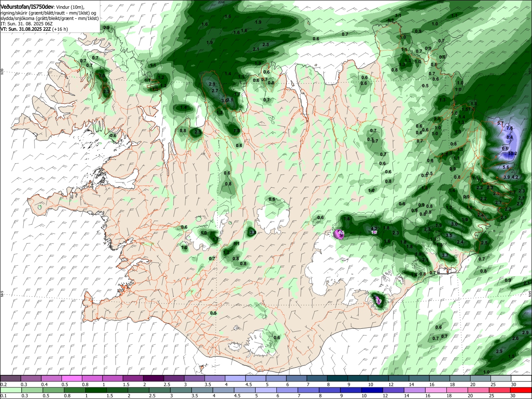Click the 3.7 precipitation value
The image size is (532, 399).
(445, 255)
